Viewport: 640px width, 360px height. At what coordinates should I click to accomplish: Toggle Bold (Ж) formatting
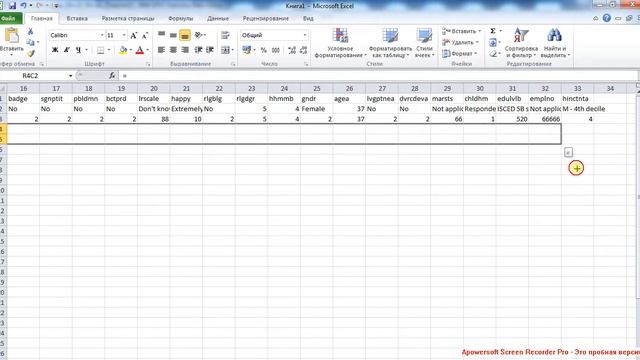pos(55,50)
